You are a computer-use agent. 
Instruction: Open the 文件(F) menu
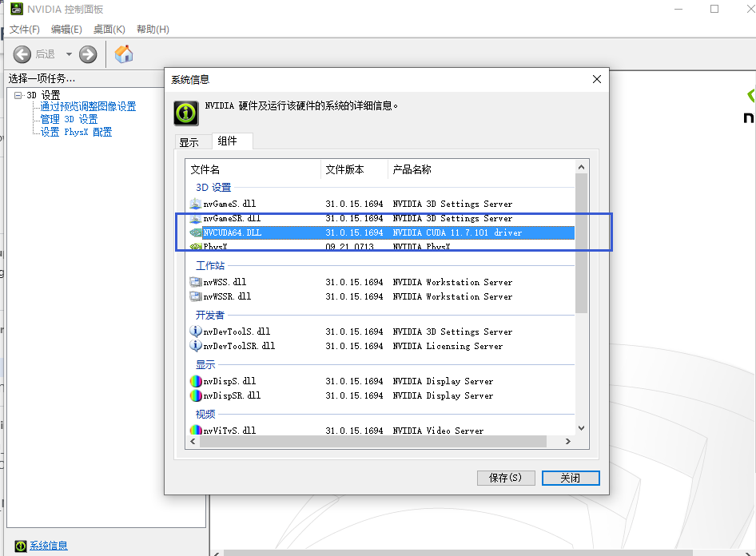pyautogui.click(x=25, y=30)
